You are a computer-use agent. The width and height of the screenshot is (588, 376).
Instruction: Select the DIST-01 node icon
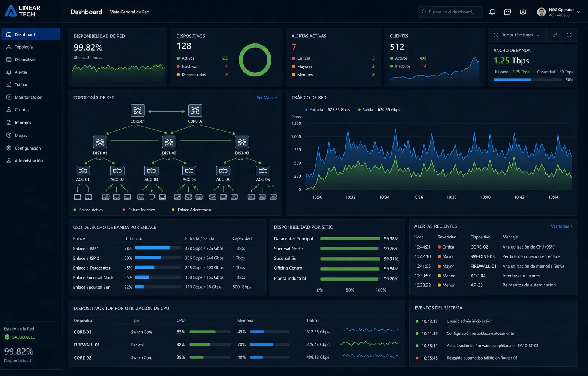[x=100, y=142]
